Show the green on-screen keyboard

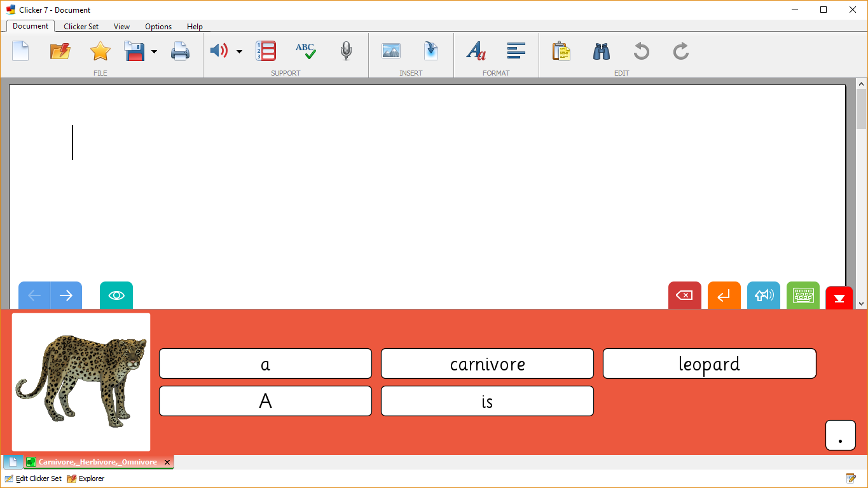(x=803, y=295)
